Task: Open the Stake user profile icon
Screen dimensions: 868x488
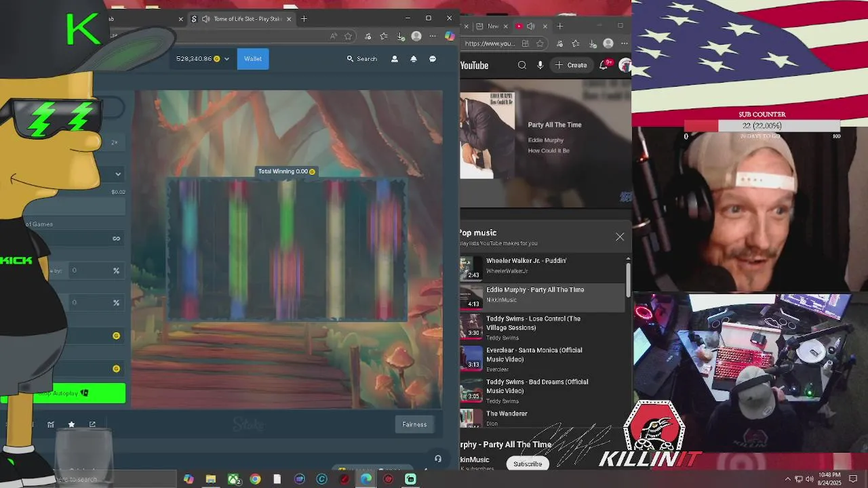Action: click(x=395, y=59)
